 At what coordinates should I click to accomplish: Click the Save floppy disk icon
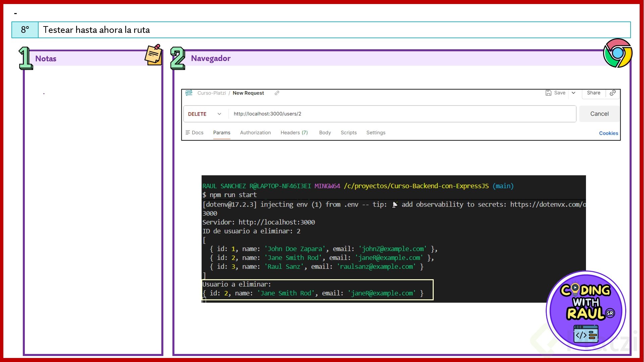coord(548,93)
